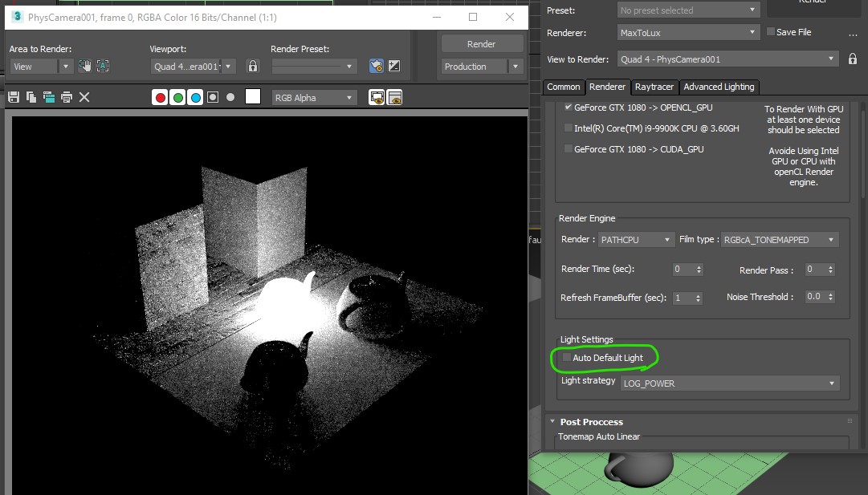Click the Copy Image icon

click(31, 97)
